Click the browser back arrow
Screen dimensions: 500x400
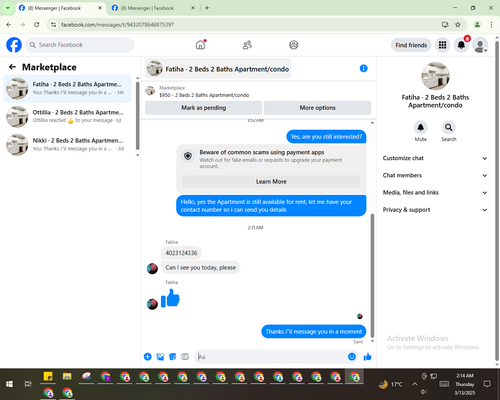coord(9,25)
